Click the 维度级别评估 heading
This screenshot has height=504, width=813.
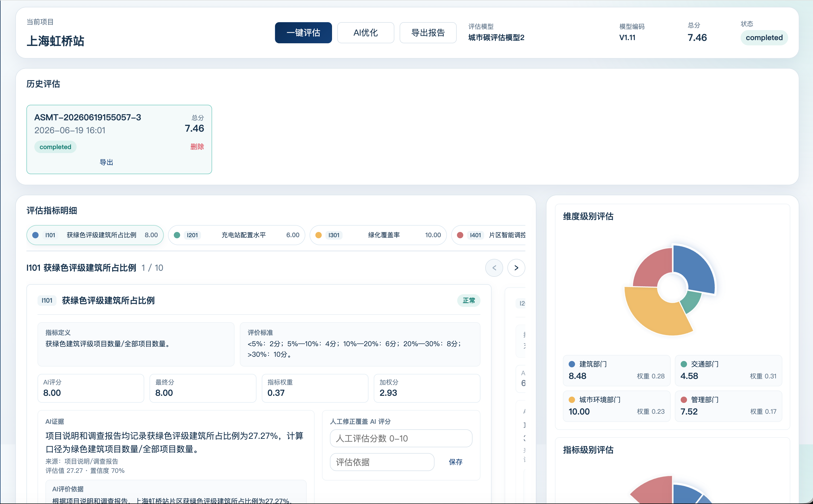(x=588, y=216)
